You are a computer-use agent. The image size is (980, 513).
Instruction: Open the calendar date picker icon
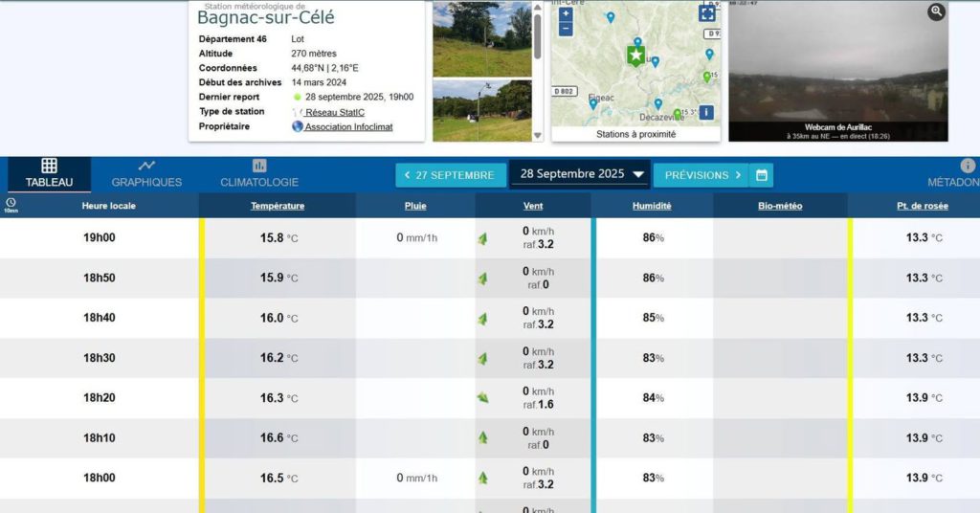[761, 175]
